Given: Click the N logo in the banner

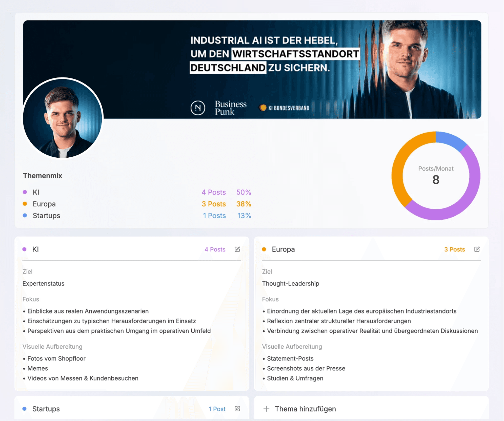Looking at the screenshot, I should click(x=198, y=108).
